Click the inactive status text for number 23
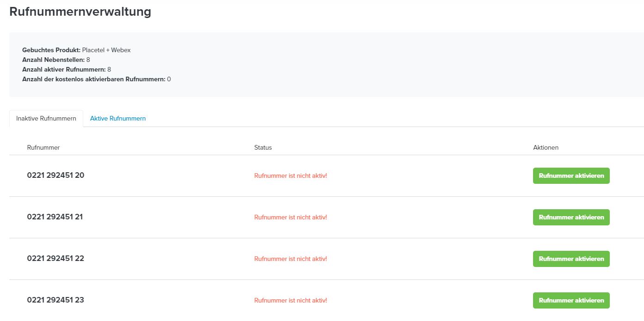644x321 pixels. point(291,301)
